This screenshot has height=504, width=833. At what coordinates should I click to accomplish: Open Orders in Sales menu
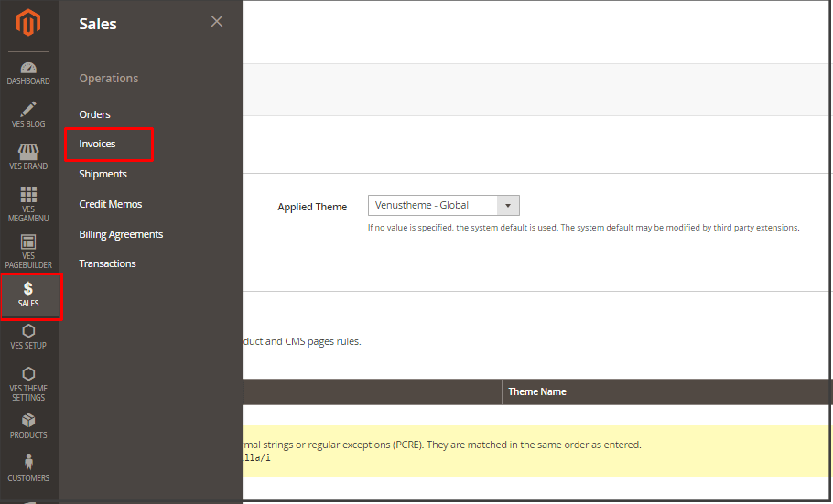94,114
